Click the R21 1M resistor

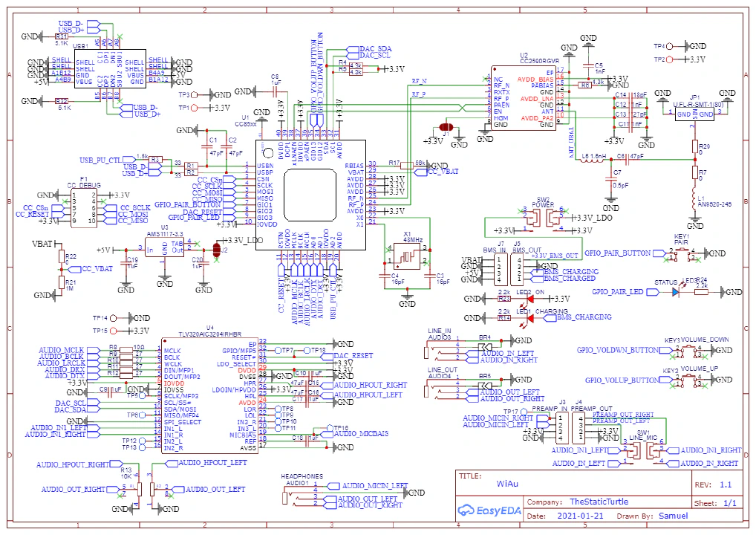(x=61, y=282)
